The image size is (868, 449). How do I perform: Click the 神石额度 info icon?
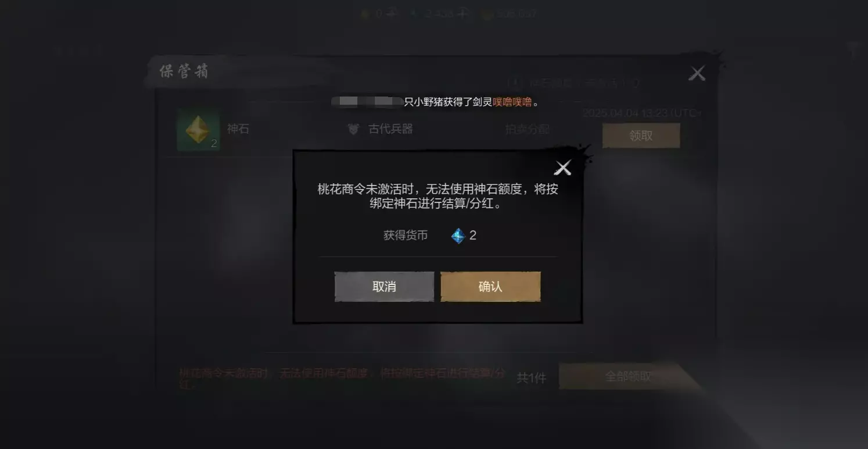click(x=512, y=83)
